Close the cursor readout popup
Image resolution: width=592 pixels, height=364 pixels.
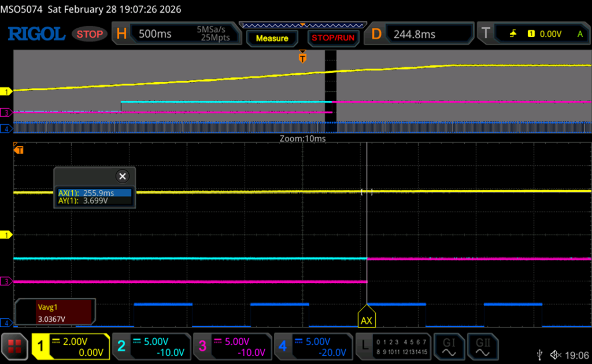click(x=122, y=177)
